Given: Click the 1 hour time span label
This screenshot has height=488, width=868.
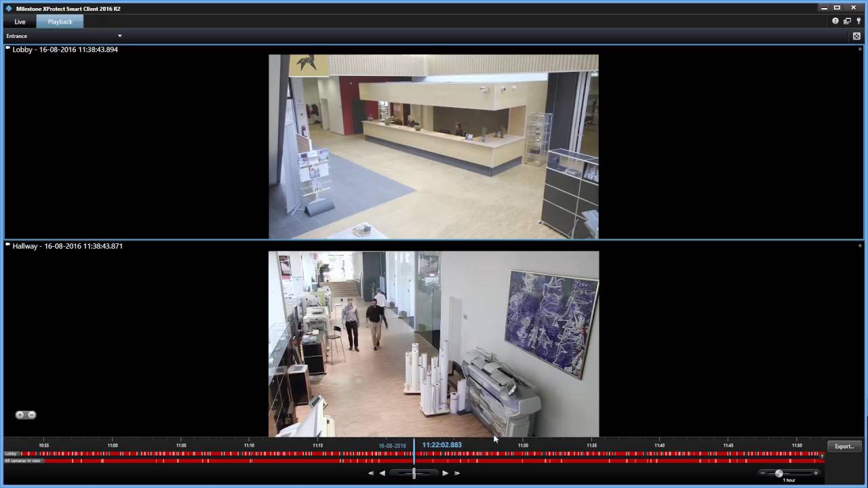Looking at the screenshot, I should tap(789, 481).
